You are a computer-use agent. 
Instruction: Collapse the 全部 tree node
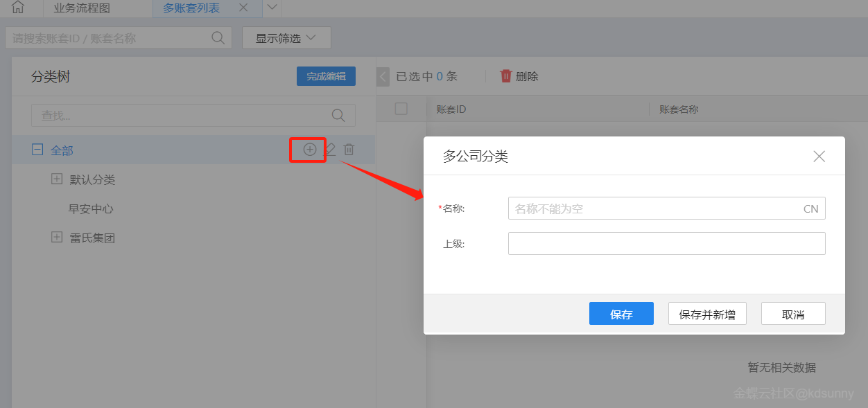tap(37, 150)
